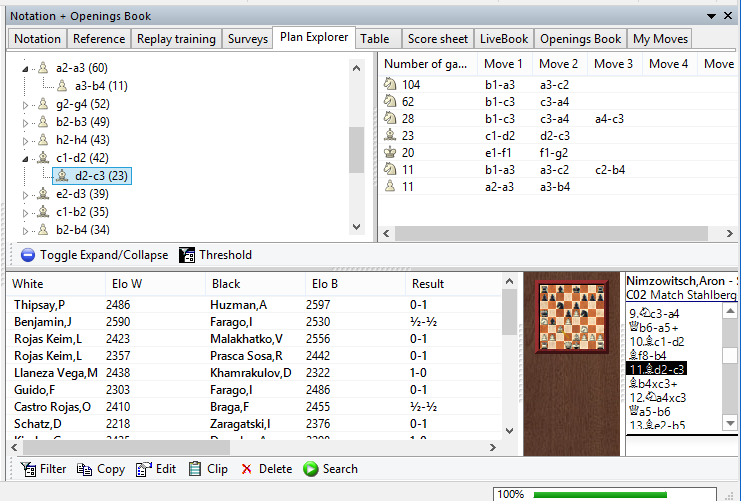Click the Copy icon in bottom toolbar
Screen dimensions: 741x501
click(84, 469)
